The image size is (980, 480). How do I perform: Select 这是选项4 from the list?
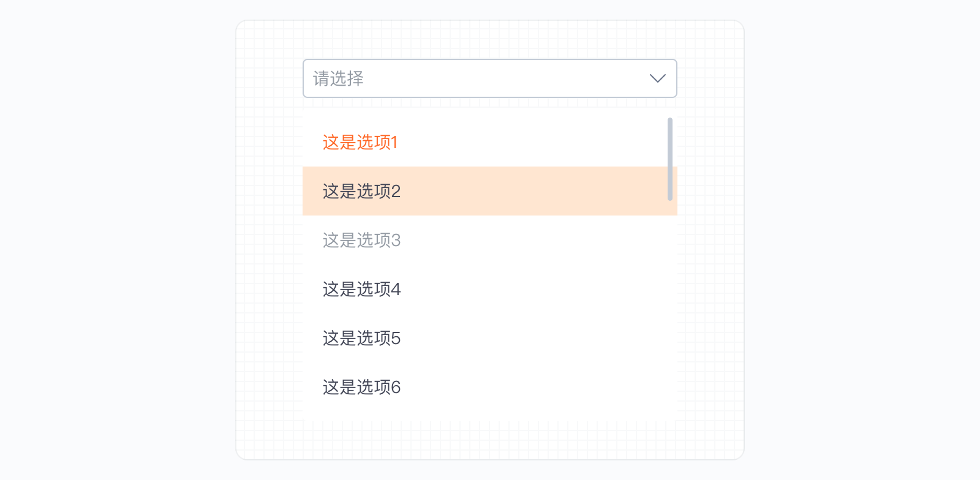point(361,289)
